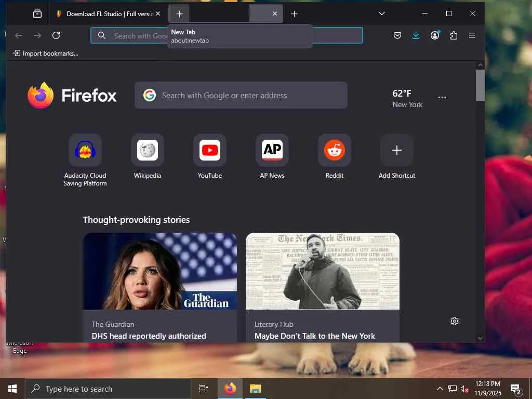Open the new tab personalize gear icon
The image size is (532, 399).
455,321
